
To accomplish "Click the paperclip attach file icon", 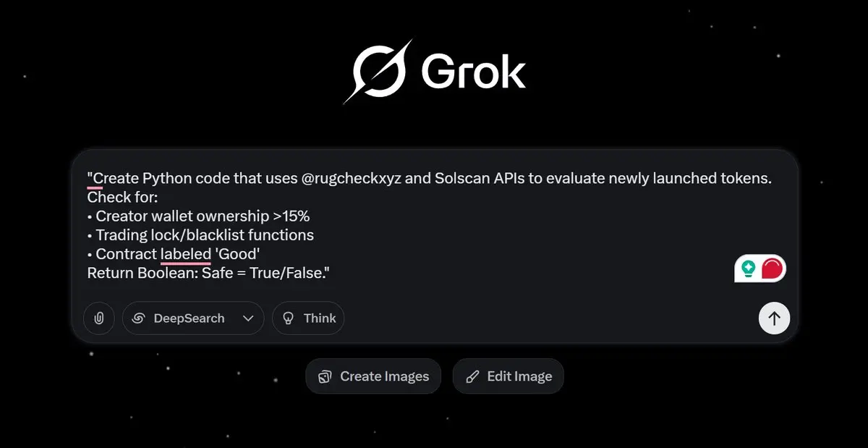I will coord(99,318).
